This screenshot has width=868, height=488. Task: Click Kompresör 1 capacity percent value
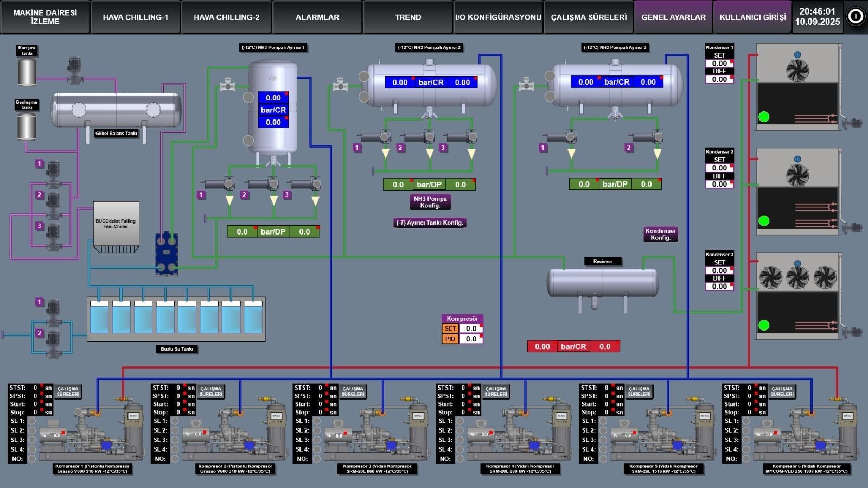click(56, 435)
